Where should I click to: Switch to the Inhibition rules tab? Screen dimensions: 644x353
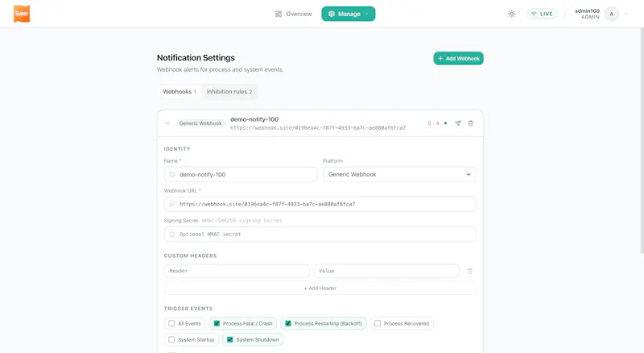pyautogui.click(x=229, y=92)
